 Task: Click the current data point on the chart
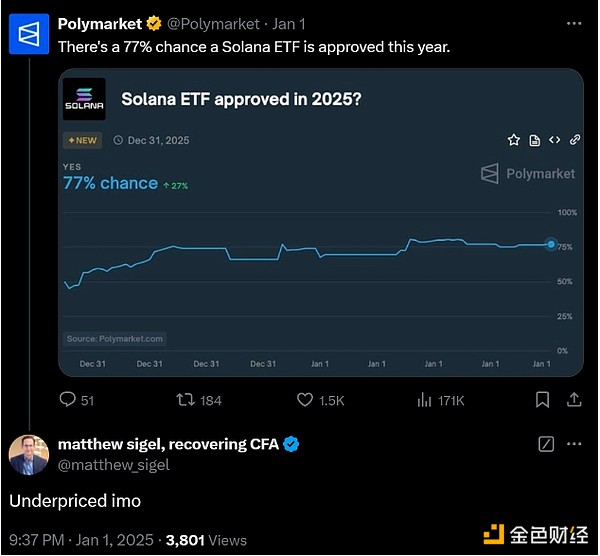tap(551, 244)
